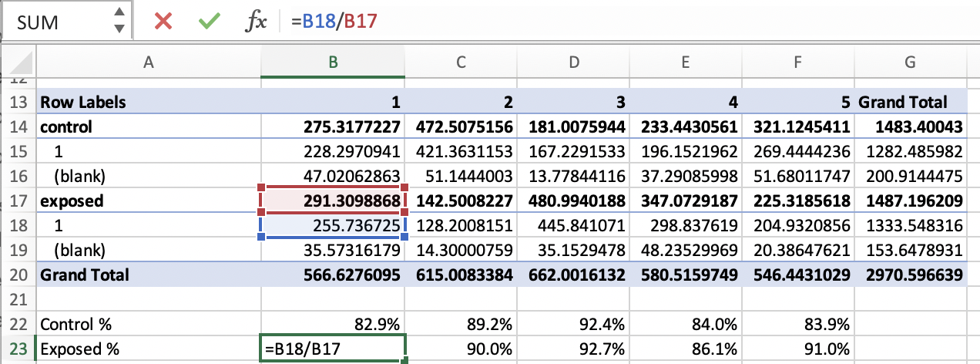Select row 23 header

pos(18,349)
